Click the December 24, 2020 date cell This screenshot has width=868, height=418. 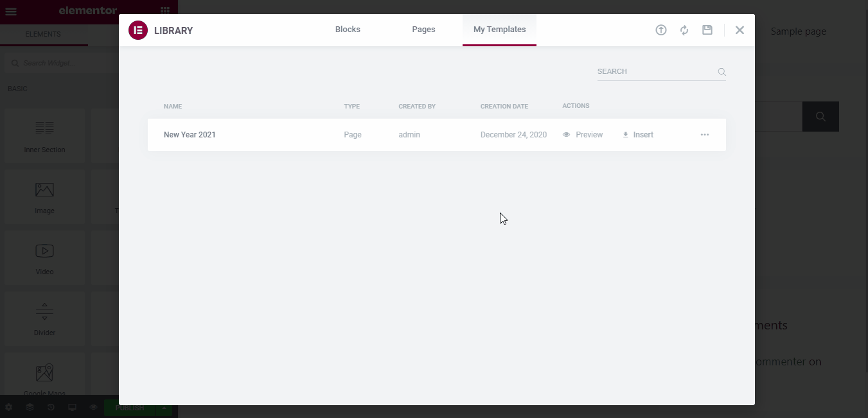click(x=513, y=135)
